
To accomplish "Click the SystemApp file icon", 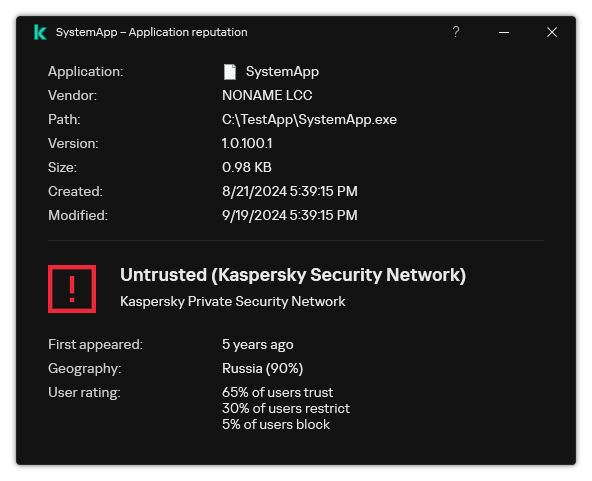I will pos(230,72).
